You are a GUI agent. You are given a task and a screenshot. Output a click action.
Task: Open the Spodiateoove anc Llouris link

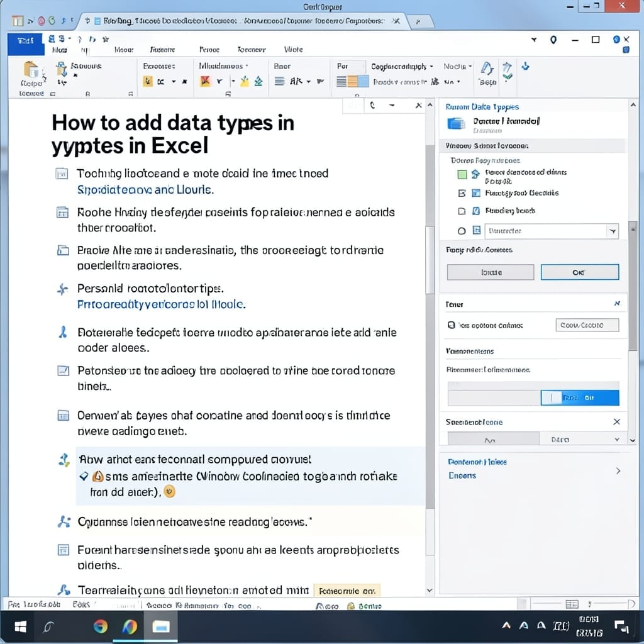coord(145,190)
